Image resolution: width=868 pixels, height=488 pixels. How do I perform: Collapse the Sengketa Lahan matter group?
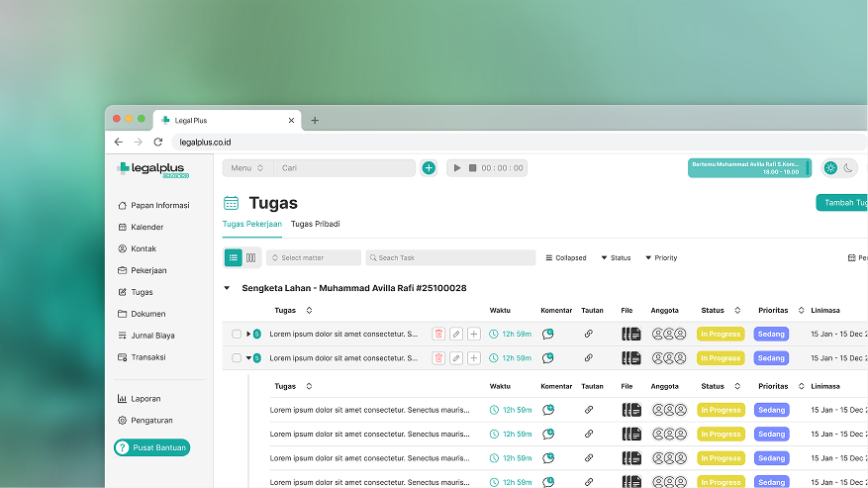[x=227, y=288]
